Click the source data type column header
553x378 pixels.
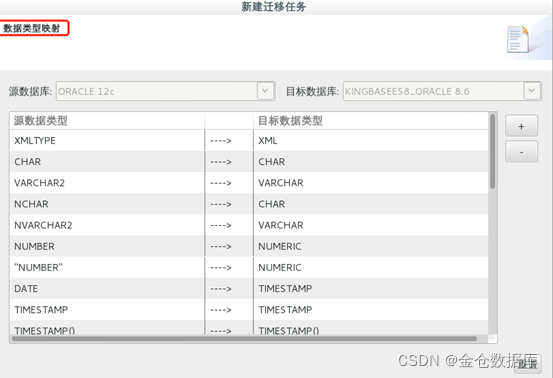[107, 121]
